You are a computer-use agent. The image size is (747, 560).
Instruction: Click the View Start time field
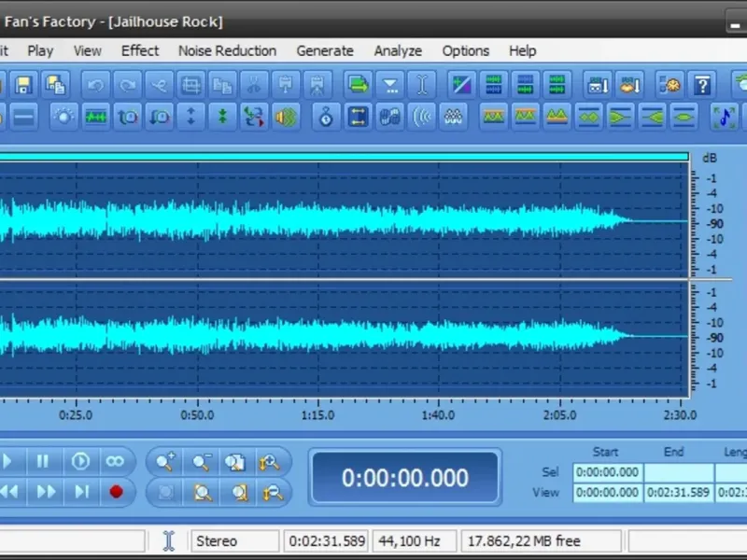tap(608, 493)
